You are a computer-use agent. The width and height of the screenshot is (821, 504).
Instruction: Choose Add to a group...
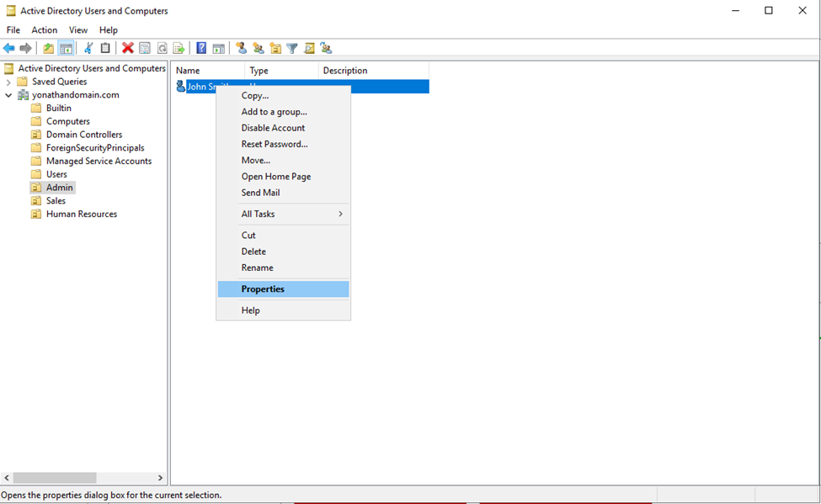pyautogui.click(x=283, y=111)
